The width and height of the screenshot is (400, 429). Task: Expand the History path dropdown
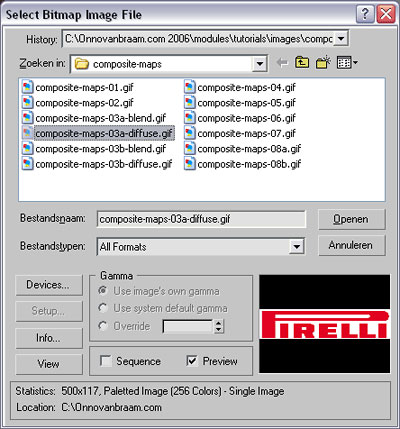click(x=341, y=39)
